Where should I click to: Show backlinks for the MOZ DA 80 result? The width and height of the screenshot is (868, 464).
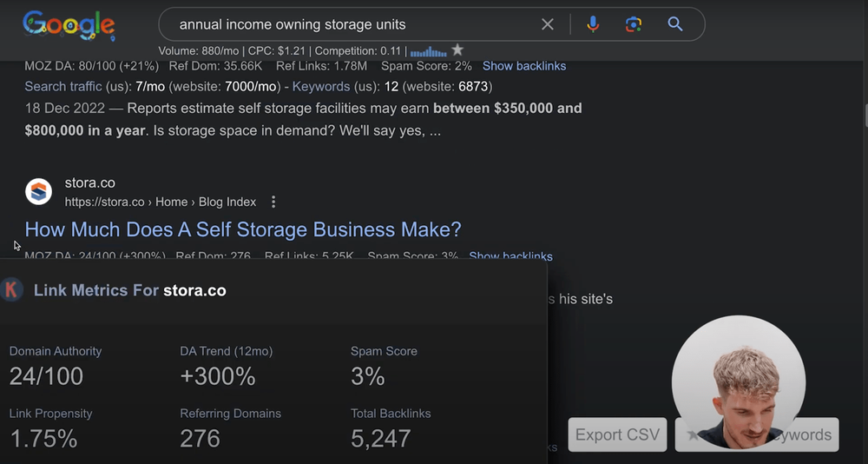pos(524,66)
